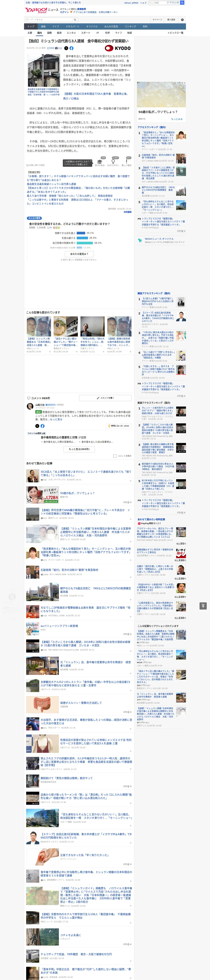Viewport: 210px width, 980px height.
Task: Click もっとみる under the 50歳 ad
Action: click(x=177, y=119)
